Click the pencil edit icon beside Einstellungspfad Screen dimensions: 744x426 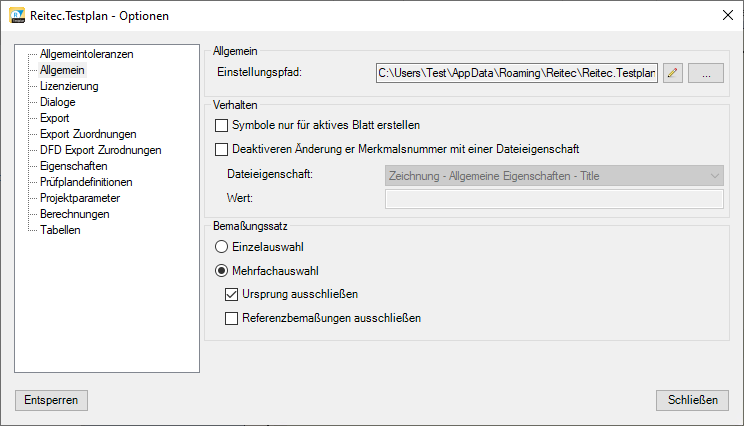(673, 73)
